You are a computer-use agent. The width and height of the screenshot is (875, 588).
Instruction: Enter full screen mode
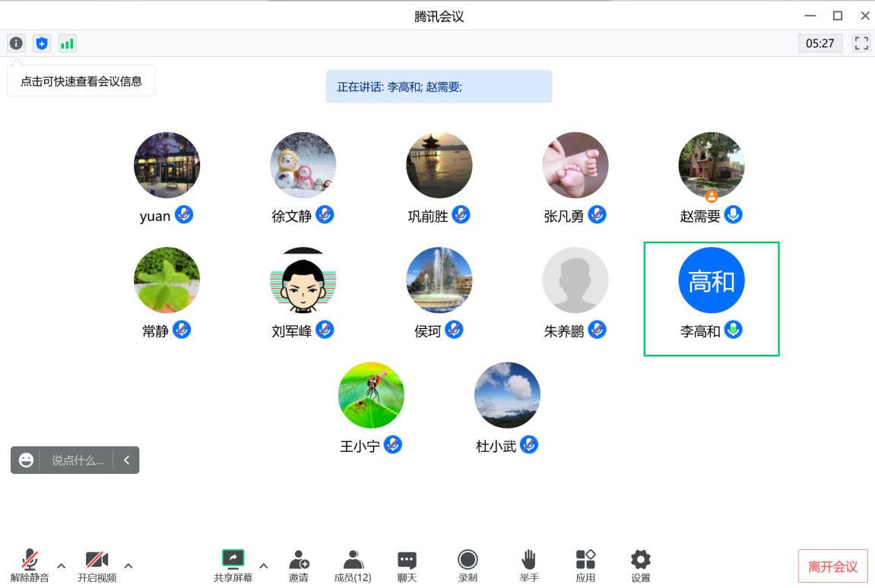click(x=861, y=43)
